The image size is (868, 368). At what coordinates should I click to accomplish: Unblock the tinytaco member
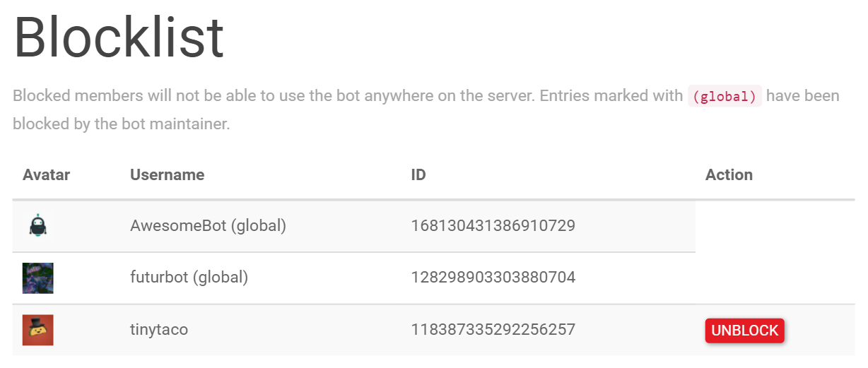click(x=744, y=331)
